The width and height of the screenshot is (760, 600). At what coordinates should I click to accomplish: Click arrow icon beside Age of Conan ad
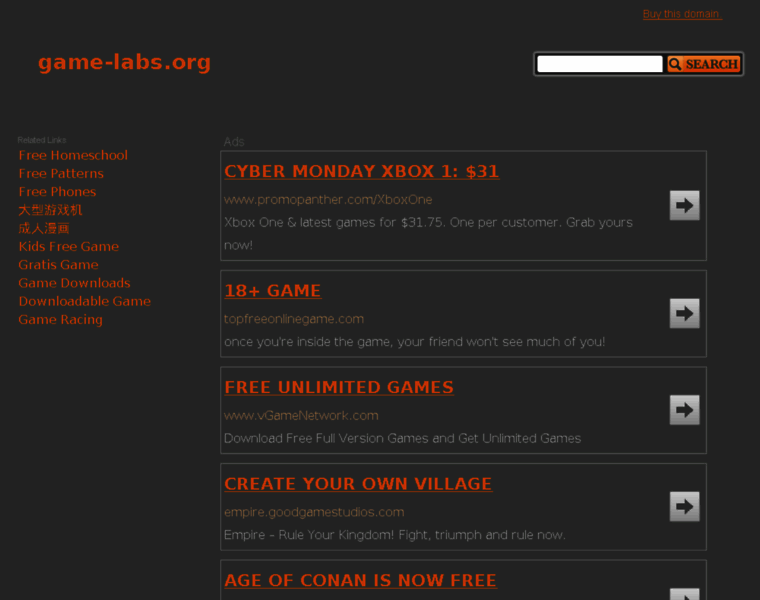tap(684, 594)
